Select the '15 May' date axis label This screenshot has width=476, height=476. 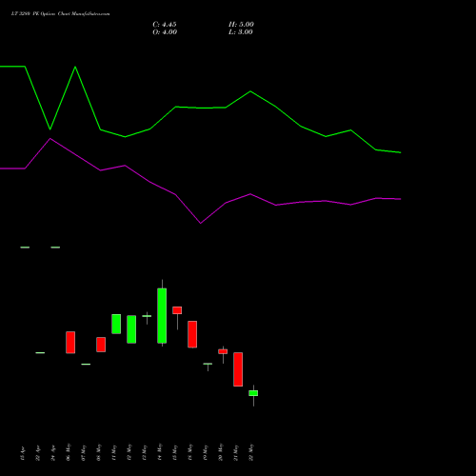[175, 452]
